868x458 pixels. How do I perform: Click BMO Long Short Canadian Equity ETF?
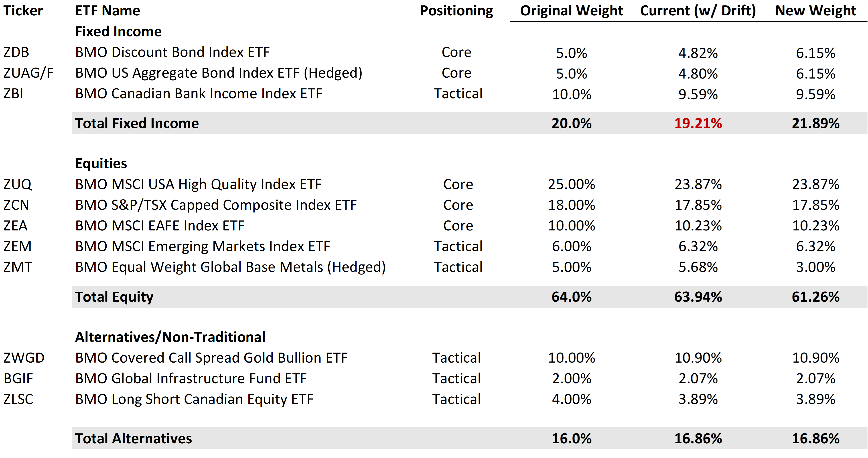(x=194, y=399)
